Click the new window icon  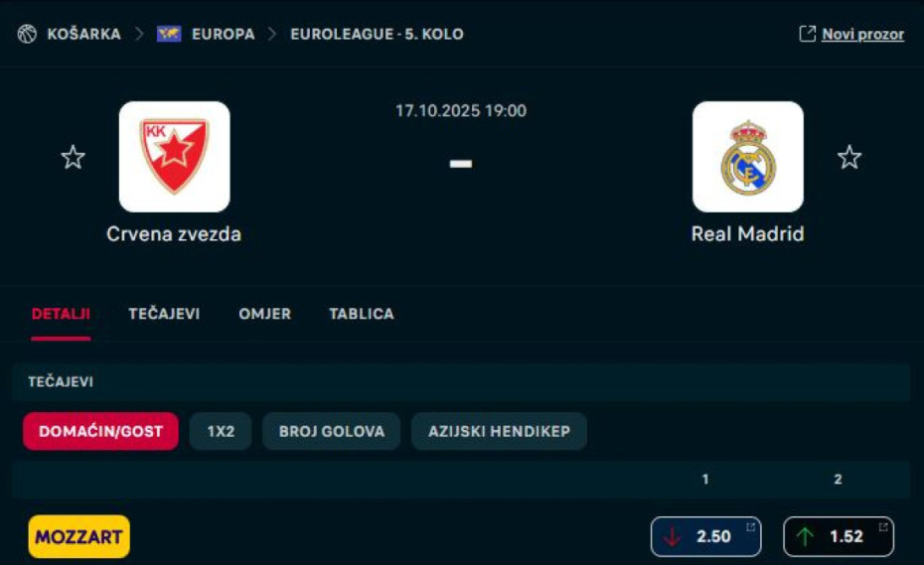pyautogui.click(x=808, y=34)
